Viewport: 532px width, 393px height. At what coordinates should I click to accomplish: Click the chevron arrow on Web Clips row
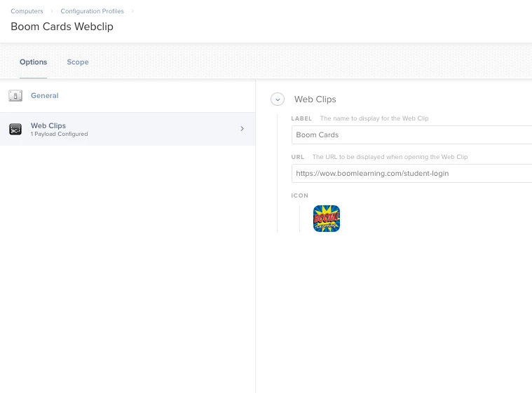click(x=242, y=128)
